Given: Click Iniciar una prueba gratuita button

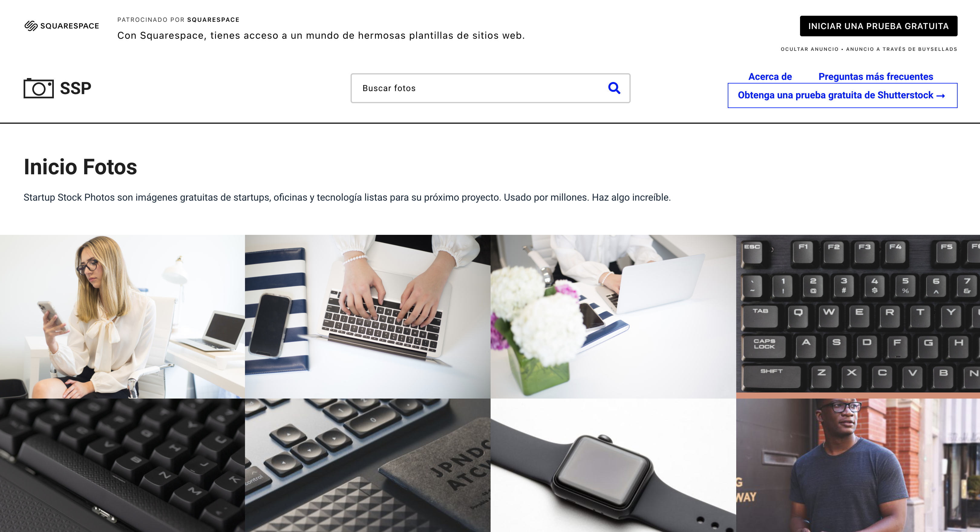Looking at the screenshot, I should coord(878,26).
